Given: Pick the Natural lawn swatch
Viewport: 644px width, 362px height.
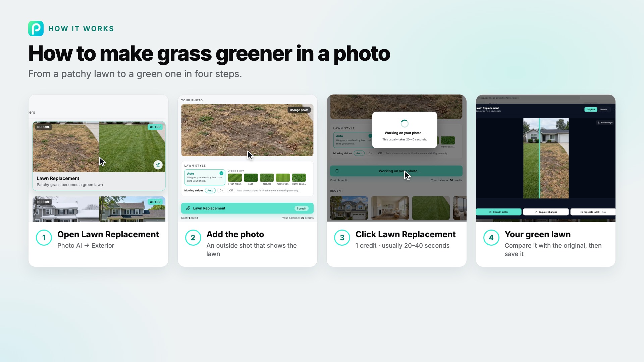Looking at the screenshot, I should click(x=267, y=178).
